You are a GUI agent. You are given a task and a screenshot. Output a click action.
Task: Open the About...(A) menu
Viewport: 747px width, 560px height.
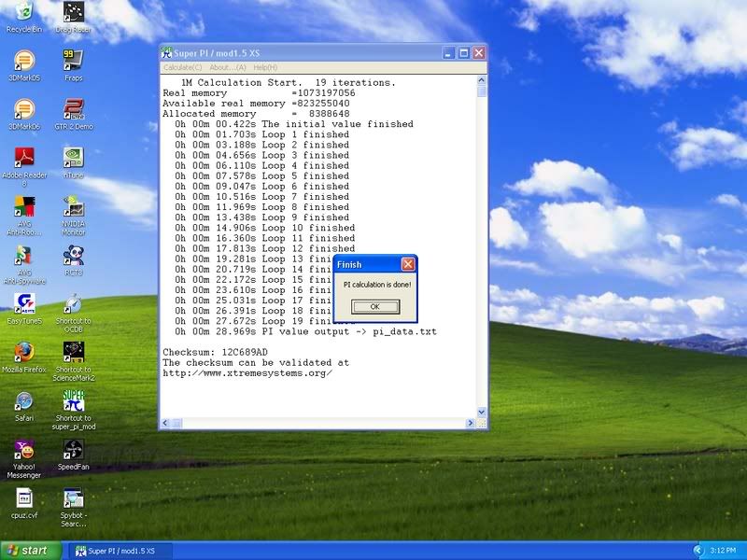[228, 67]
